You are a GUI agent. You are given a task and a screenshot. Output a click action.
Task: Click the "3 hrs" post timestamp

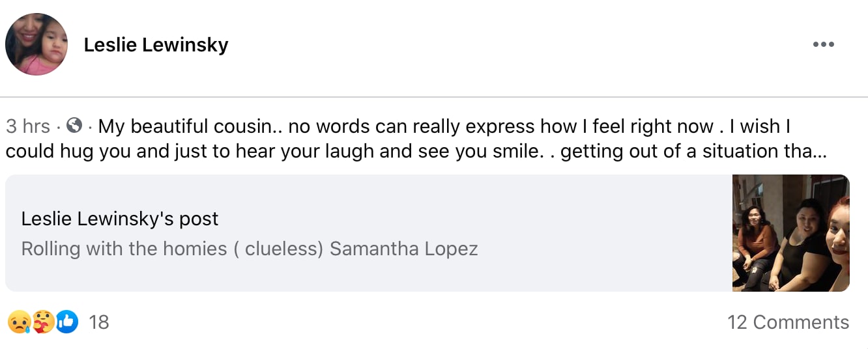[27, 126]
